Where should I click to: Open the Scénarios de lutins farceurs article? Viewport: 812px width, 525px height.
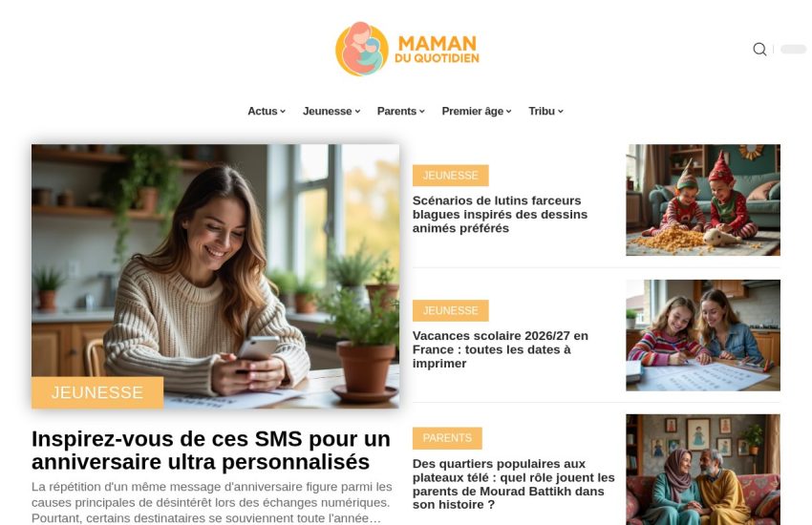(x=500, y=214)
